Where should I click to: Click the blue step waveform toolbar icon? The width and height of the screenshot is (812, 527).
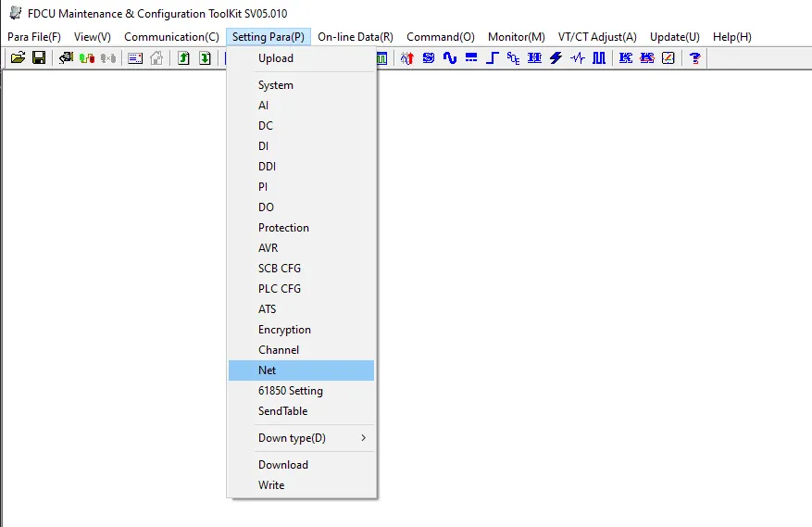point(492,57)
